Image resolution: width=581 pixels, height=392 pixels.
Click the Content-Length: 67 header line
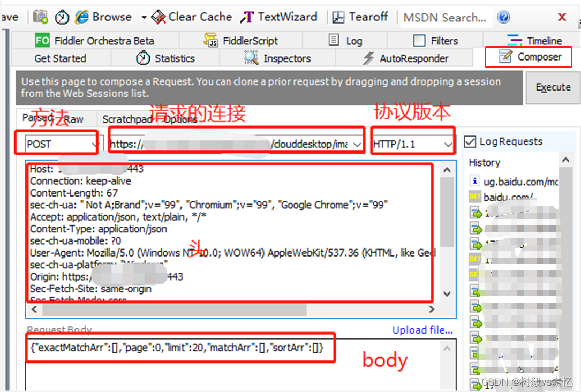74,193
